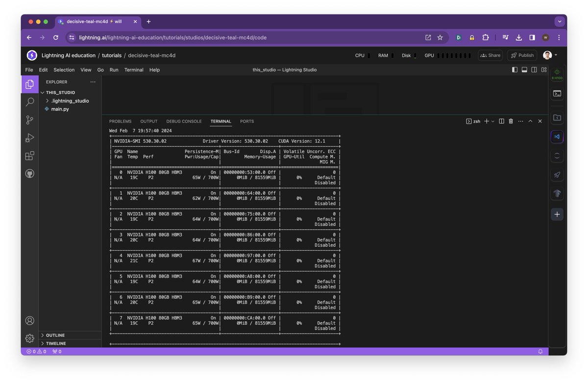
Task: Open browser tab search dropdown
Action: (x=560, y=22)
